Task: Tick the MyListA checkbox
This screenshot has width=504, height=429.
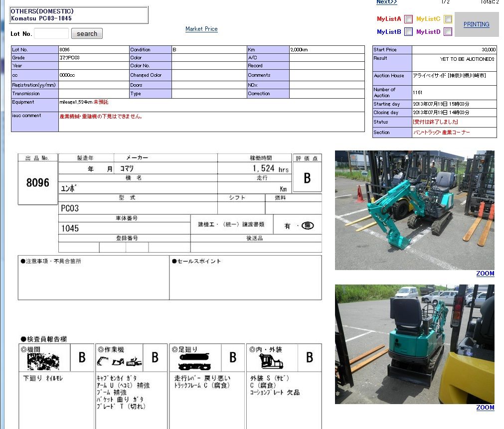Action: point(408,19)
